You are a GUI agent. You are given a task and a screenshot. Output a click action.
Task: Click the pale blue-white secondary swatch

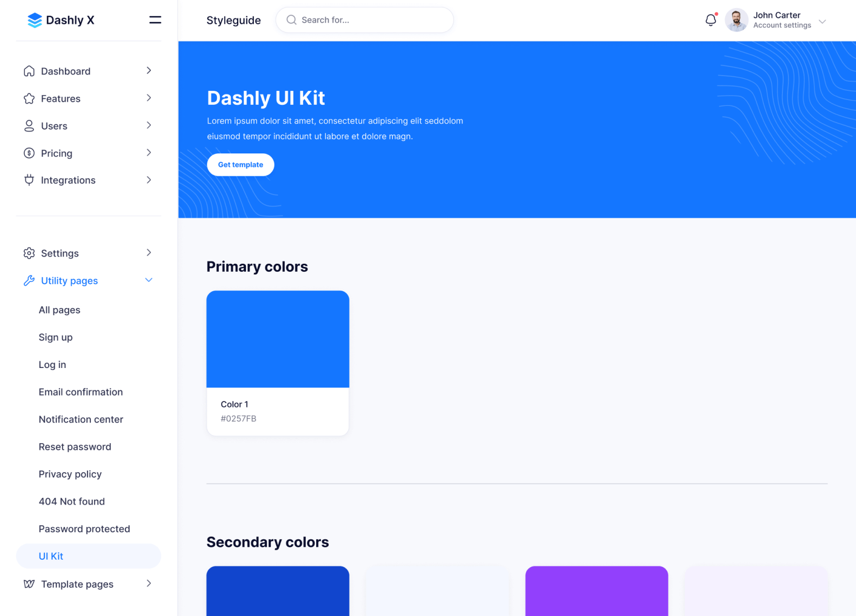coord(437,591)
